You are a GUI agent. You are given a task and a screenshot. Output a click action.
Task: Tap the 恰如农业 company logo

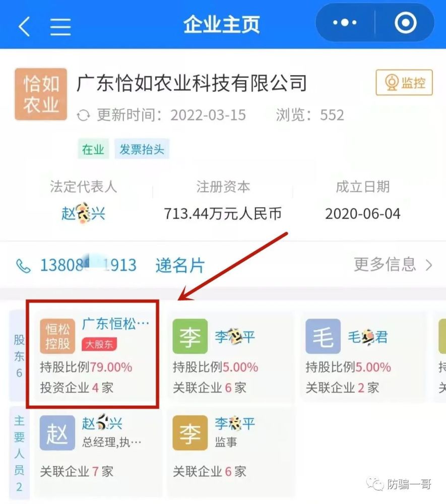41,94
